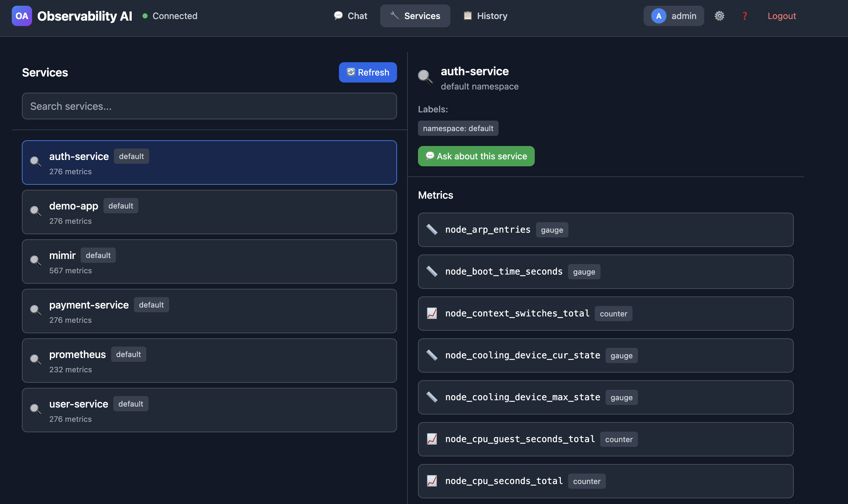Select the Services tab
Image resolution: width=848 pixels, height=504 pixels.
(x=415, y=16)
